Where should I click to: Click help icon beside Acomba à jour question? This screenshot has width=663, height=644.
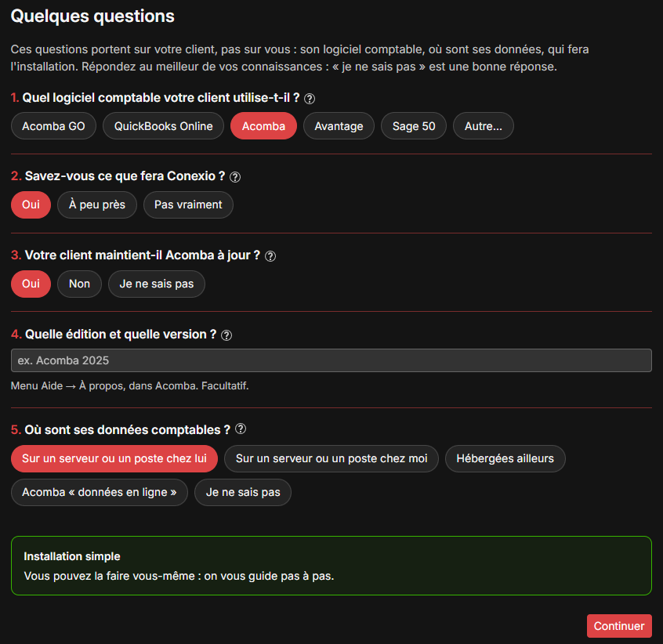tap(270, 256)
